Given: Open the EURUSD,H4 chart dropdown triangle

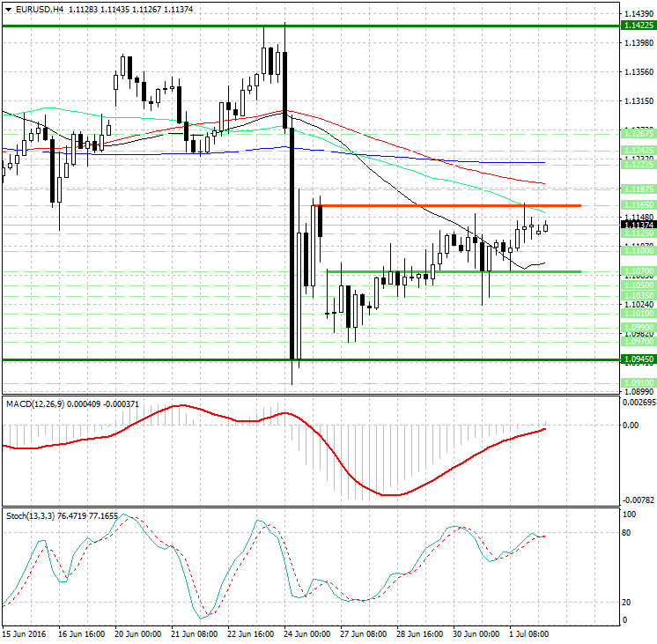Looking at the screenshot, I should [9, 9].
